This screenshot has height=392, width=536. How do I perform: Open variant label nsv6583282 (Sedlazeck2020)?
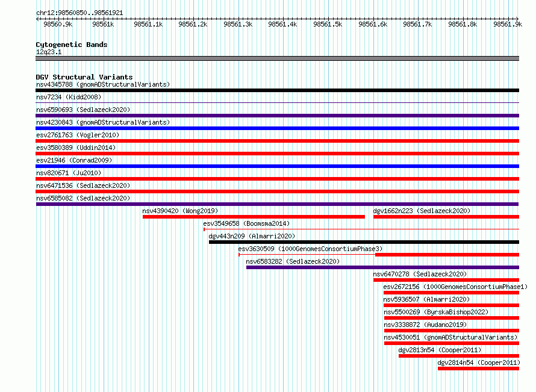tap(293, 261)
